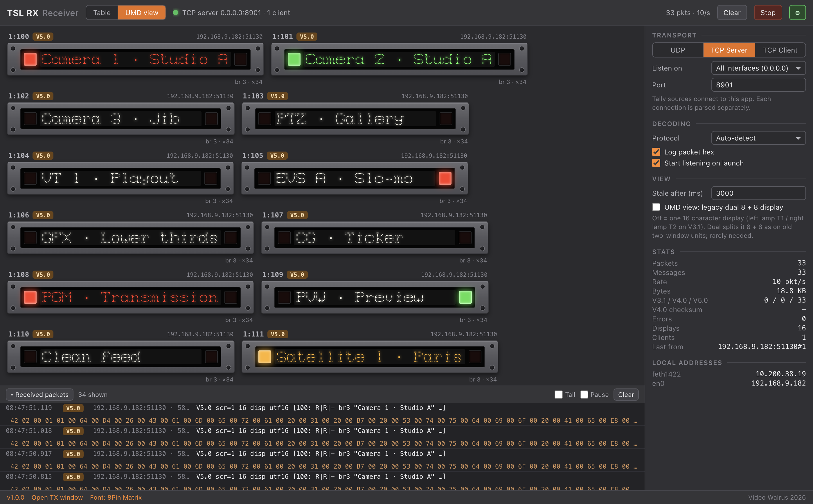Toggle the Tall checkbox in packet log
The height and width of the screenshot is (504, 813).
(x=558, y=395)
